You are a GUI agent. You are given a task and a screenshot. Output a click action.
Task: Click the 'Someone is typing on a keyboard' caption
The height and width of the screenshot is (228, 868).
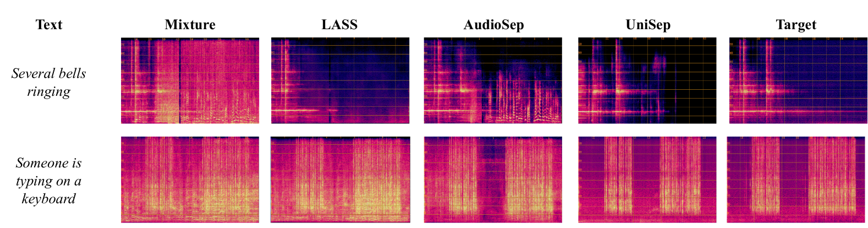49,181
